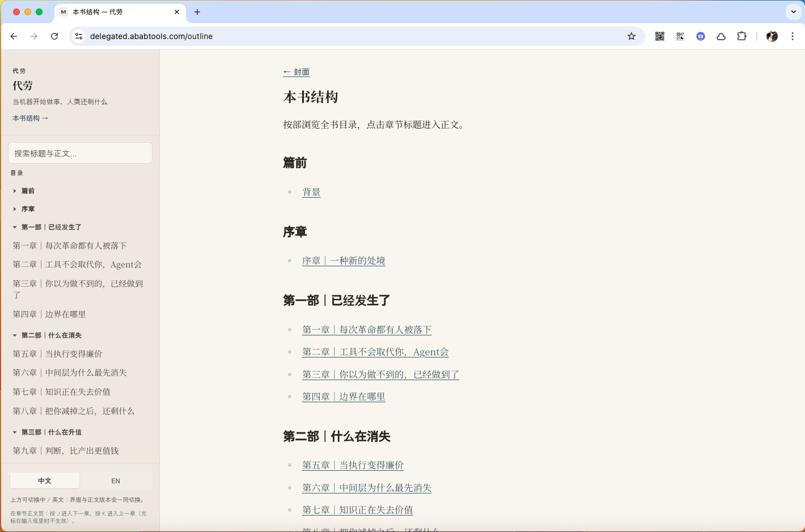
Task: View site information icon in address bar
Action: 79,36
